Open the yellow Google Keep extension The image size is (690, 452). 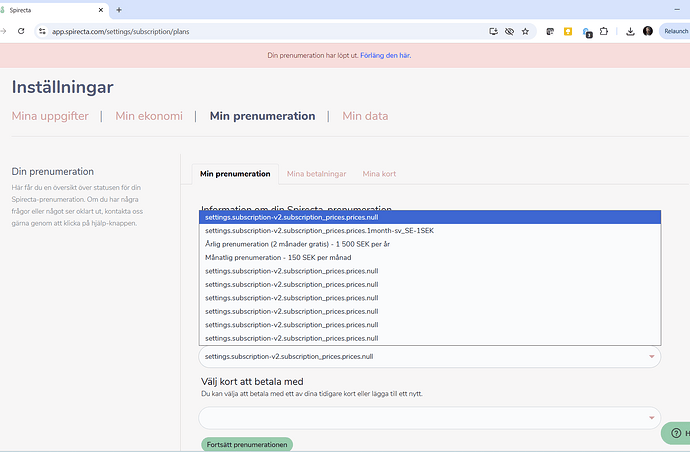pos(568,31)
